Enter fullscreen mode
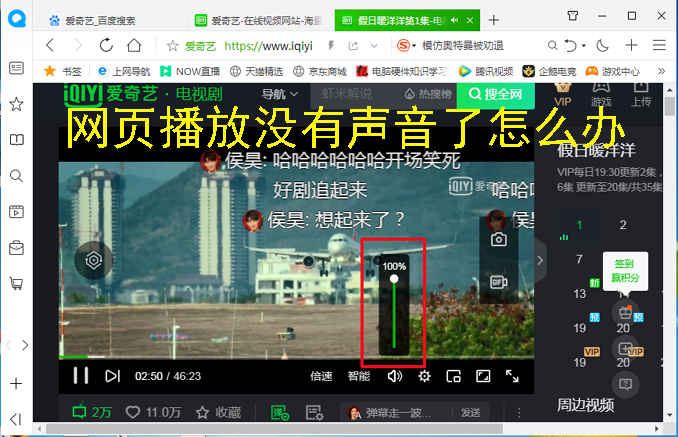The width and height of the screenshot is (678, 437). pos(512,376)
